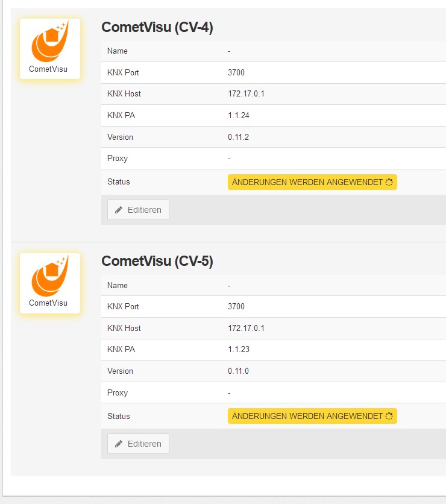Image resolution: width=446 pixels, height=504 pixels.
Task: Click Editieren button under CometVisu (CV-5)
Action: point(138,444)
